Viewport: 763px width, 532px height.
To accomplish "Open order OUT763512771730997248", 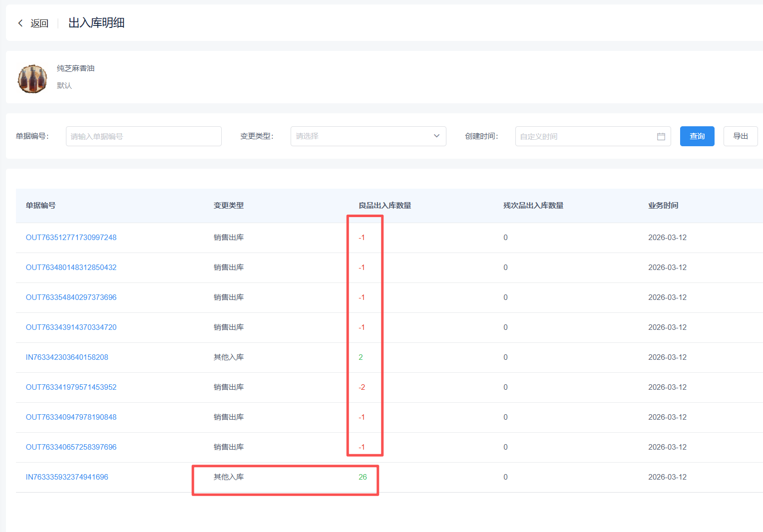I will (71, 238).
